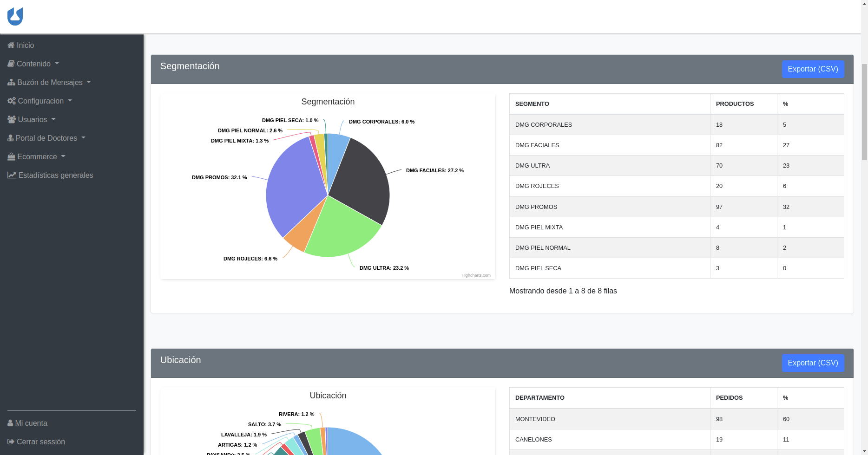Screen dimensions: 868x455
Task: Click the CANELONES table cell
Action: click(x=610, y=439)
